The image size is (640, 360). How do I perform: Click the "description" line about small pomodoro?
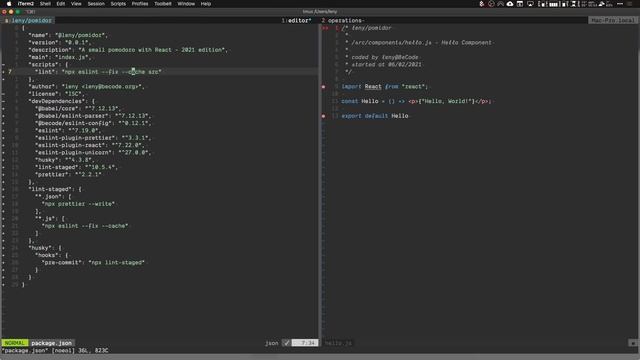coord(128,50)
